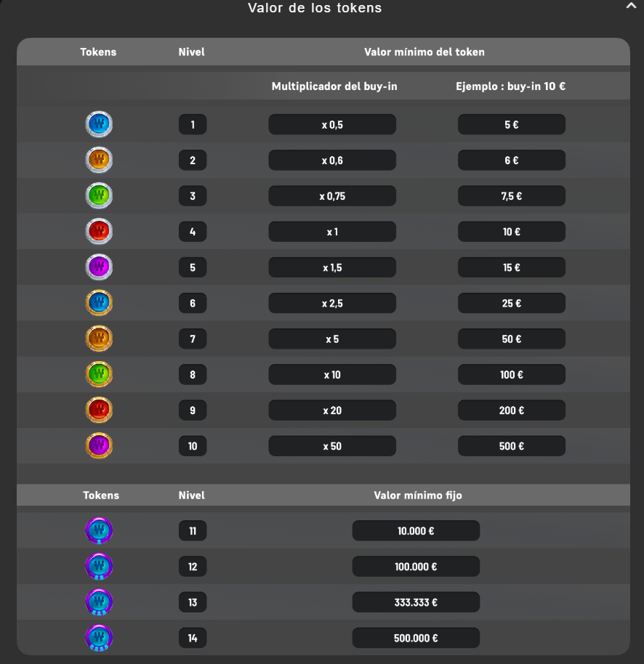Screen dimensions: 644x664
Task: Click the Valor mínimo fijo header
Action: (x=418, y=495)
